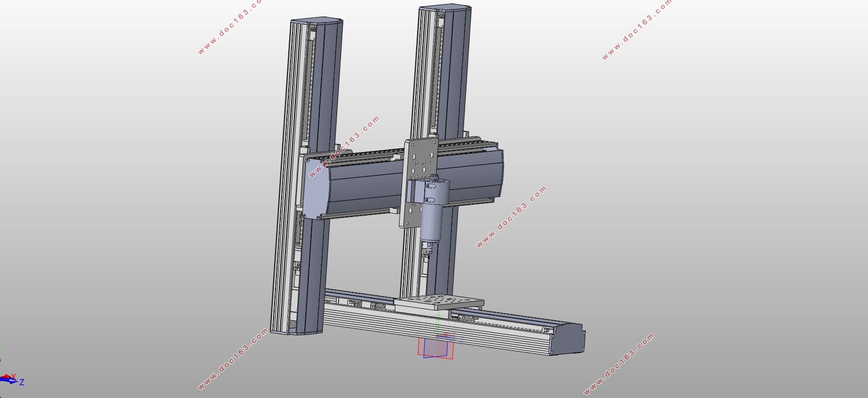Click the red X axis label of the orientation triad

(13, 376)
